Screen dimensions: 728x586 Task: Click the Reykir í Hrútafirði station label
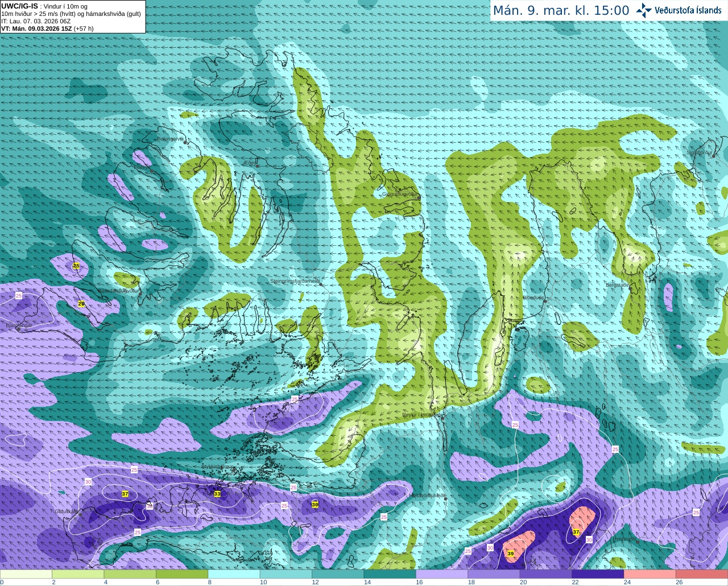[423, 415]
